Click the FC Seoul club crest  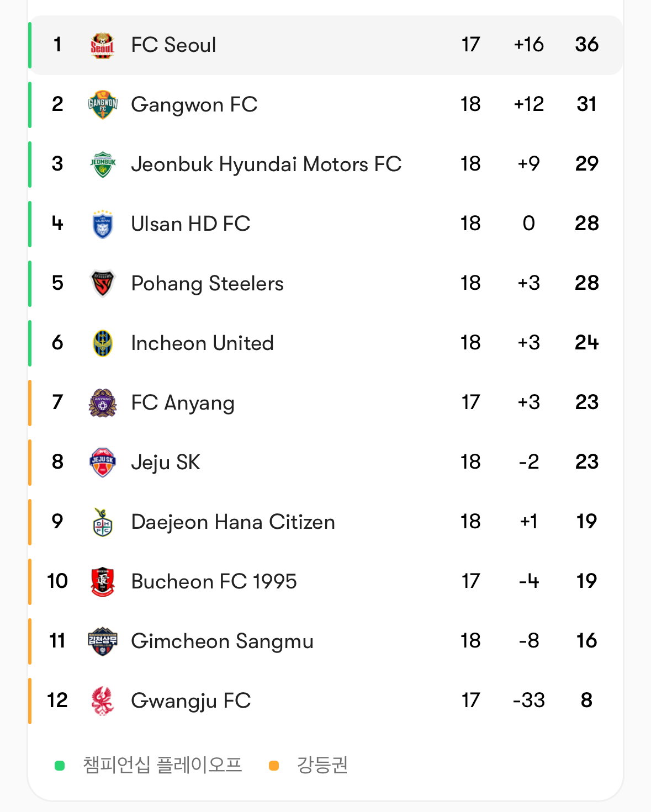click(103, 45)
